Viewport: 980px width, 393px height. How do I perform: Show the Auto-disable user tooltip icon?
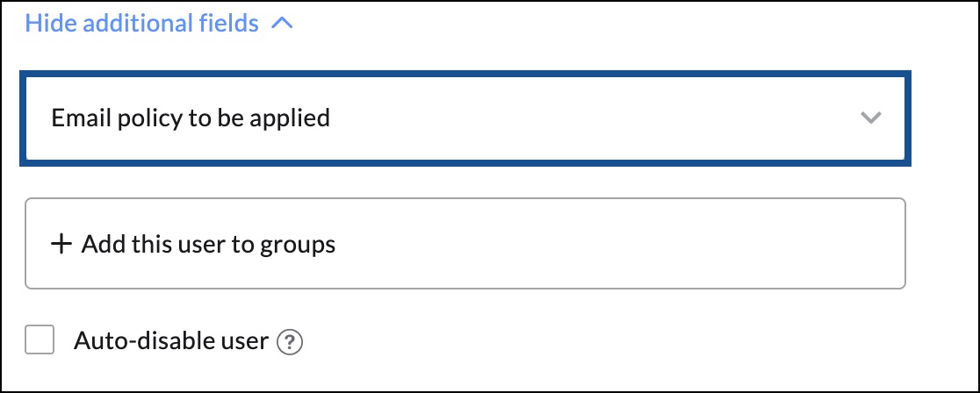[290, 342]
